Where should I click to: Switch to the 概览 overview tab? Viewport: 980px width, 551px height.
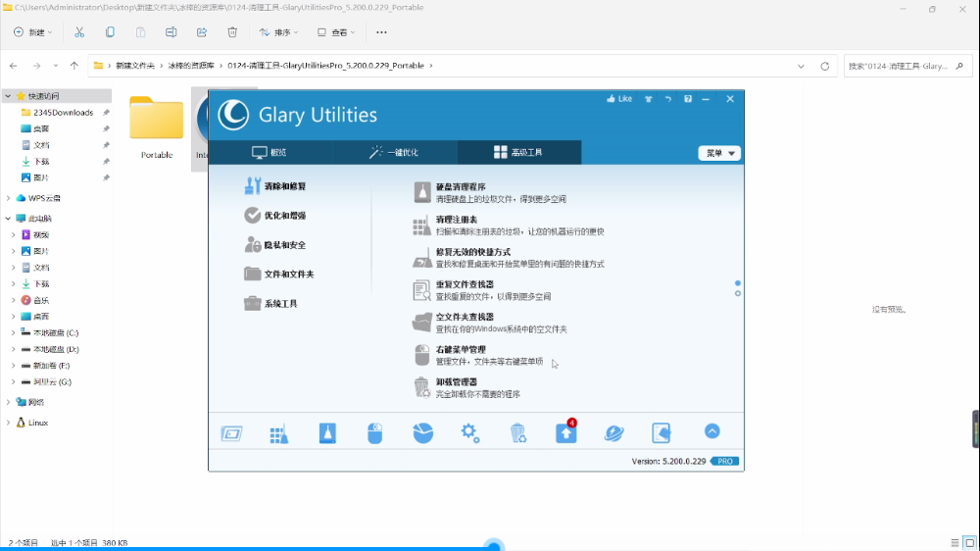(269, 153)
